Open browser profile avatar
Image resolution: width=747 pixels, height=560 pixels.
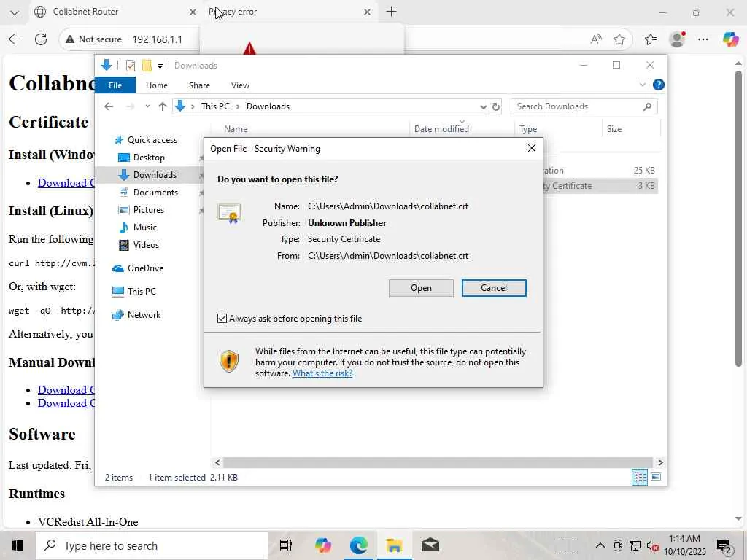[x=677, y=39]
